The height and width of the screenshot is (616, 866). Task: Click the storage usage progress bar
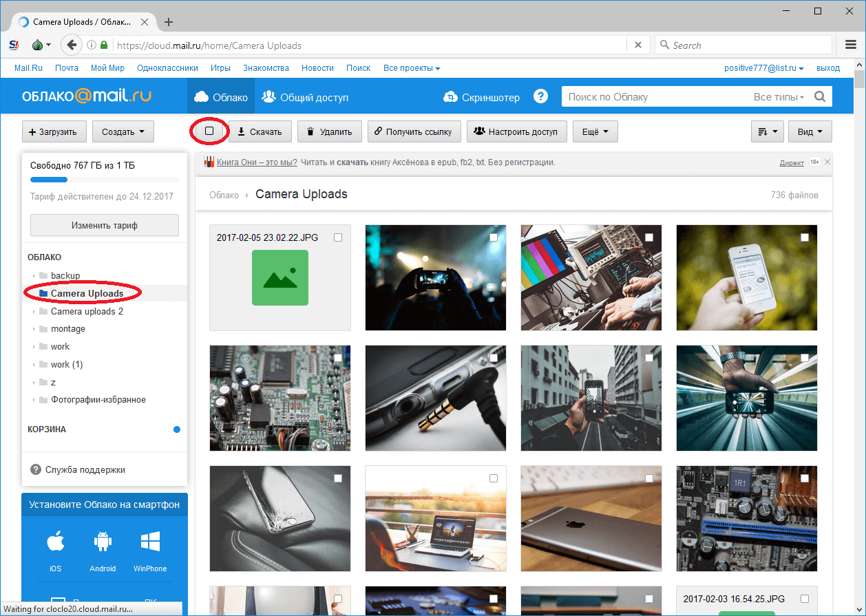[x=104, y=180]
